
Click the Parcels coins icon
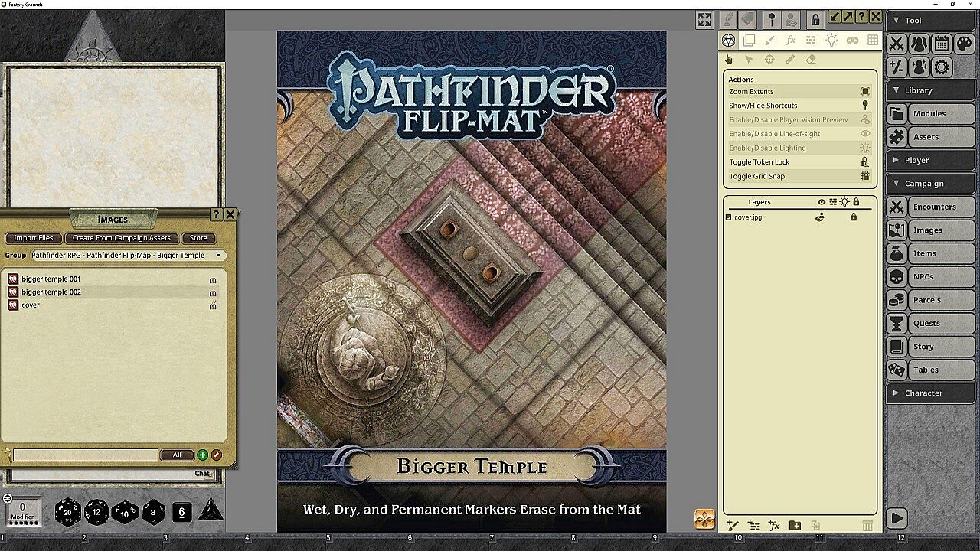click(897, 300)
